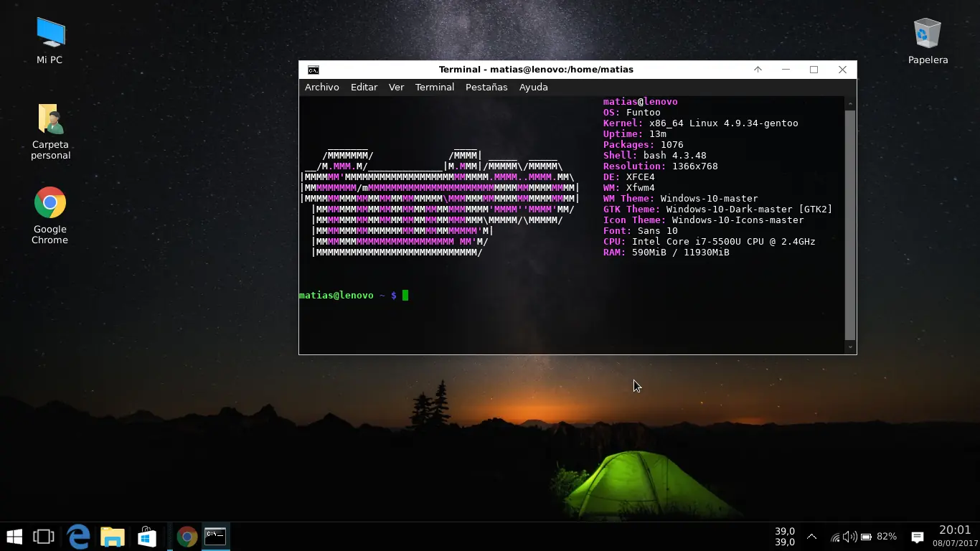
Task: Open the Store bag icon in taskbar
Action: 147,537
